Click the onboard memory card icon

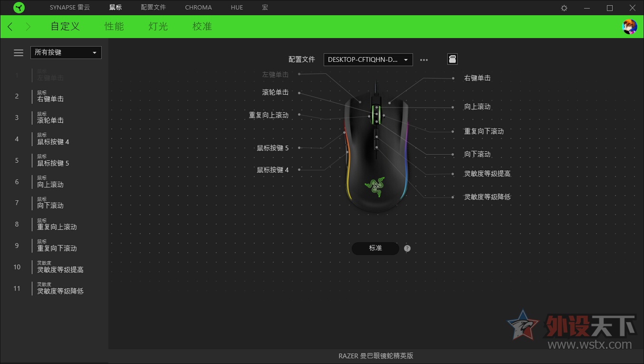click(452, 59)
